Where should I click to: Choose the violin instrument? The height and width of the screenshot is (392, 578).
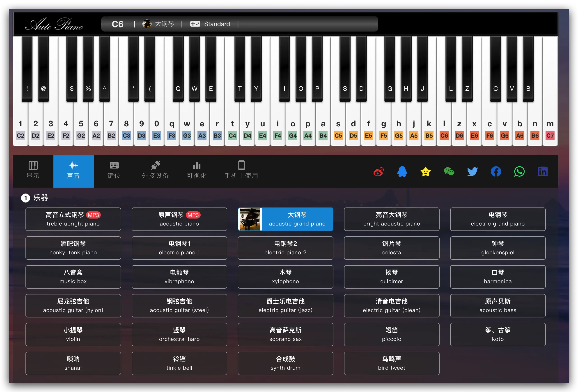[73, 334]
